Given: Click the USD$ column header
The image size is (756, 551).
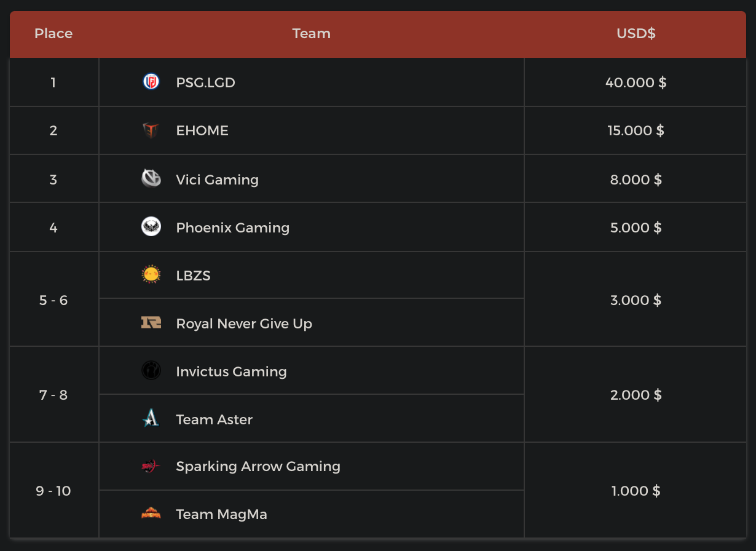Looking at the screenshot, I should [636, 34].
